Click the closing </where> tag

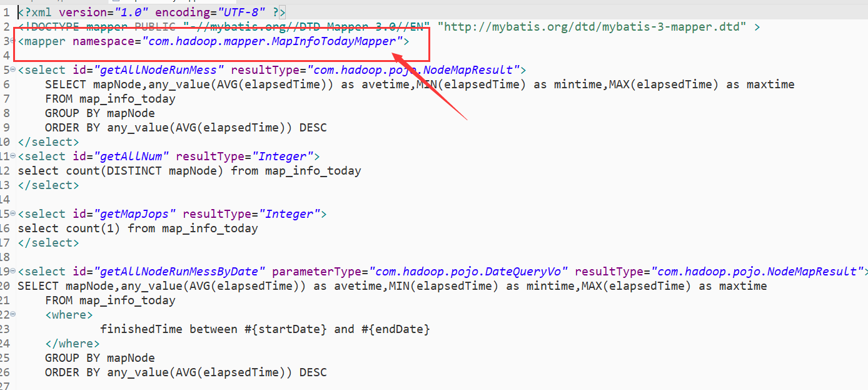pyautogui.click(x=72, y=344)
